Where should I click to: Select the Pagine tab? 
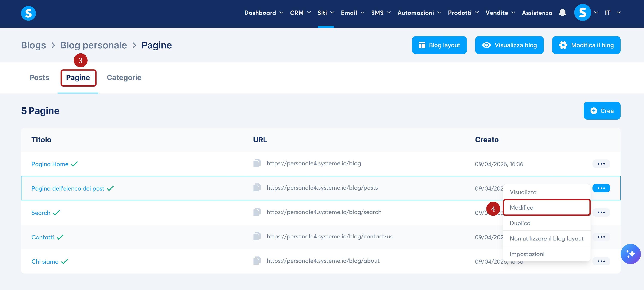click(78, 78)
